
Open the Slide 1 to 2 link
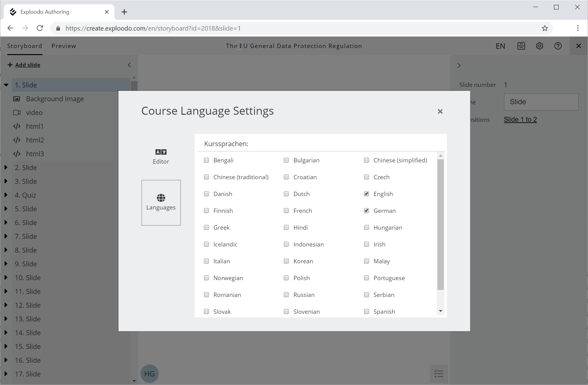pos(520,120)
